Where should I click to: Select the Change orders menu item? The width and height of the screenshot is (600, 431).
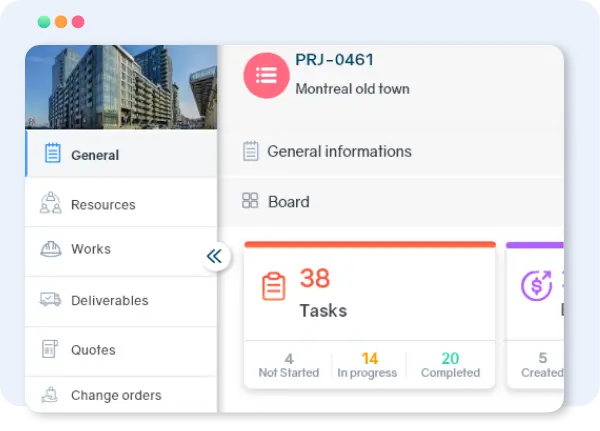point(115,396)
